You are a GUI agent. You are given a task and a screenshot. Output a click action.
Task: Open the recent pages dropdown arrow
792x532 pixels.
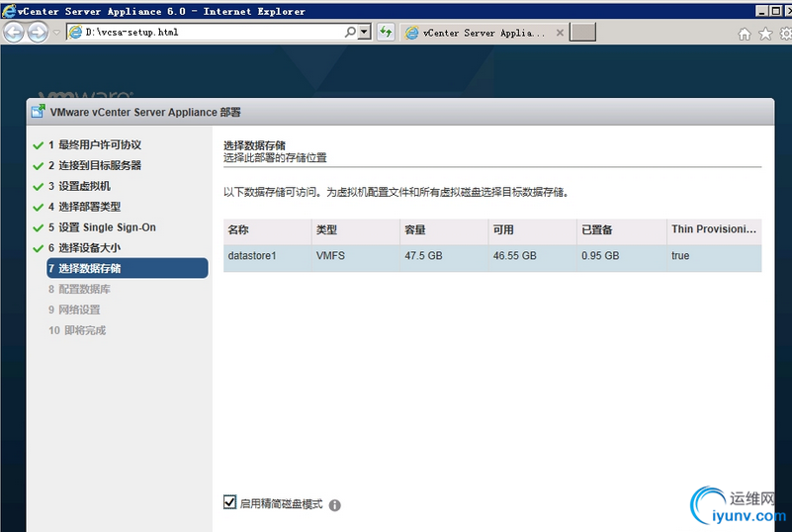(x=56, y=33)
